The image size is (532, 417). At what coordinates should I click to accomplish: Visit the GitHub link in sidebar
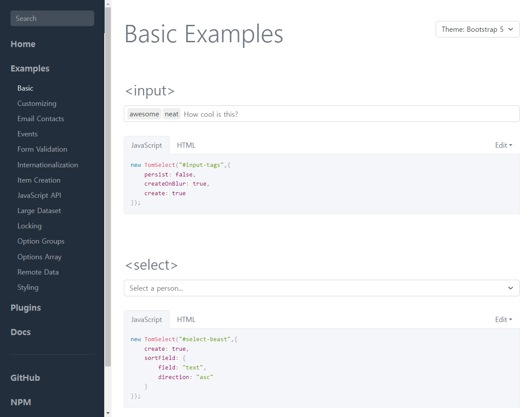click(x=25, y=378)
